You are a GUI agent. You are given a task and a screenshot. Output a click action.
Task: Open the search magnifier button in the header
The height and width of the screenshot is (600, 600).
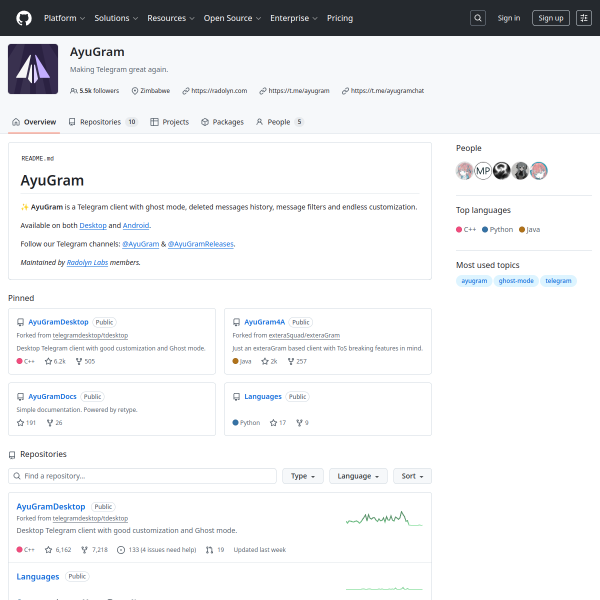click(x=478, y=18)
